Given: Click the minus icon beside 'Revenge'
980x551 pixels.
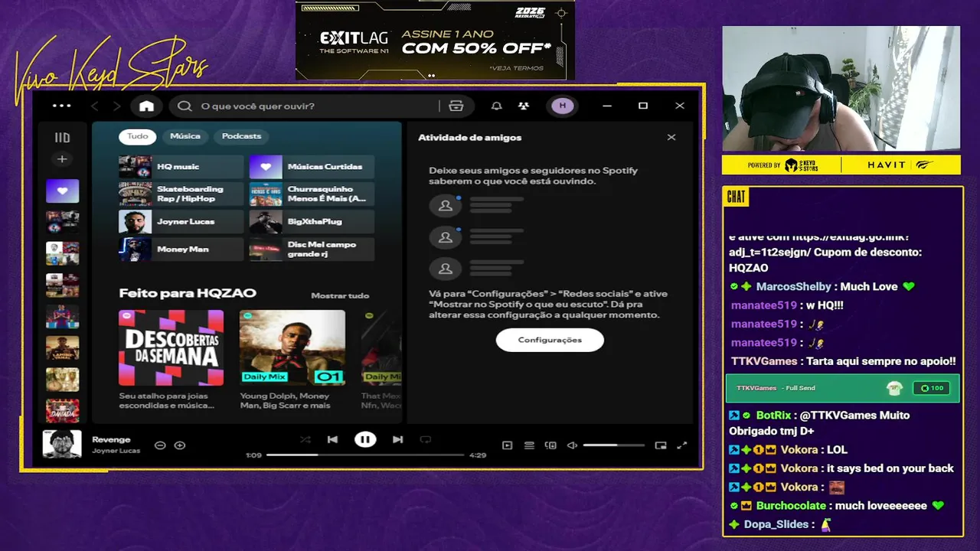Looking at the screenshot, I should click(x=160, y=445).
